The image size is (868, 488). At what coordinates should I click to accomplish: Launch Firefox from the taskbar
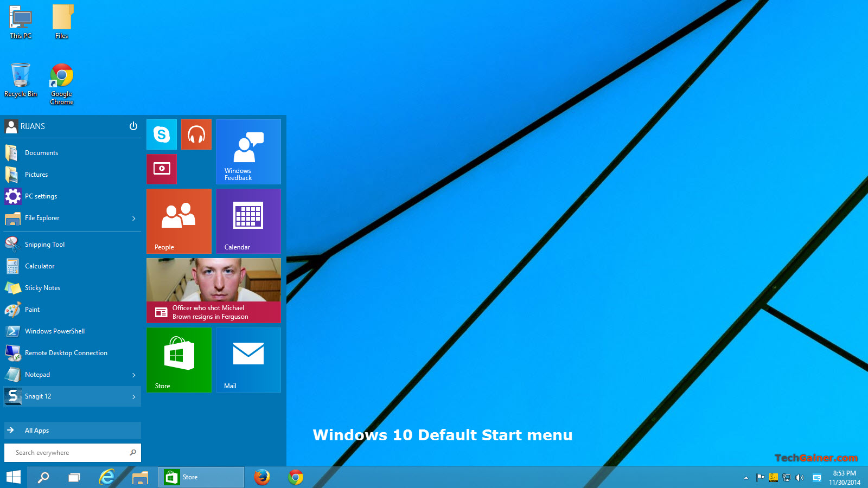coord(262,477)
